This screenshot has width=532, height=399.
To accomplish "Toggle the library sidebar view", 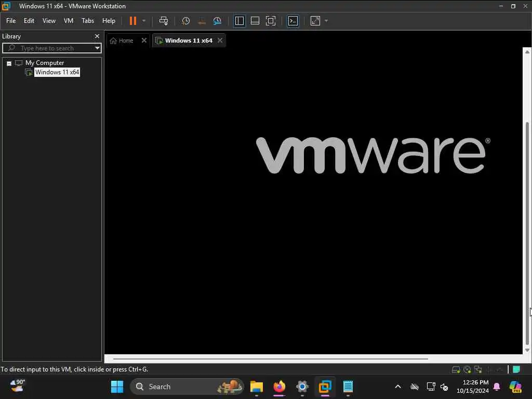I will pyautogui.click(x=239, y=21).
